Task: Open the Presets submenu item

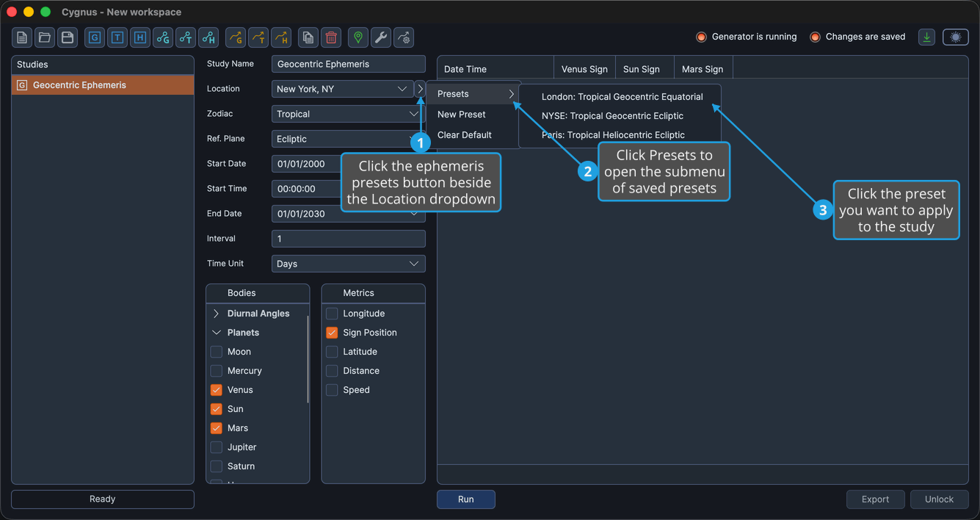Action: point(474,94)
